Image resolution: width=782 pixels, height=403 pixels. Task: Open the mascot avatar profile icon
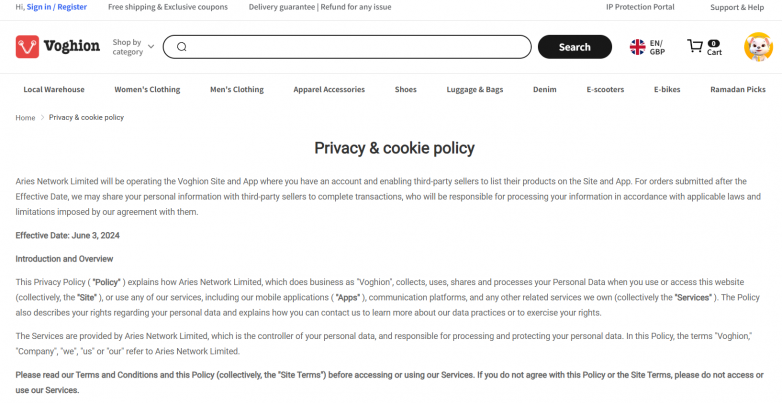(x=758, y=47)
